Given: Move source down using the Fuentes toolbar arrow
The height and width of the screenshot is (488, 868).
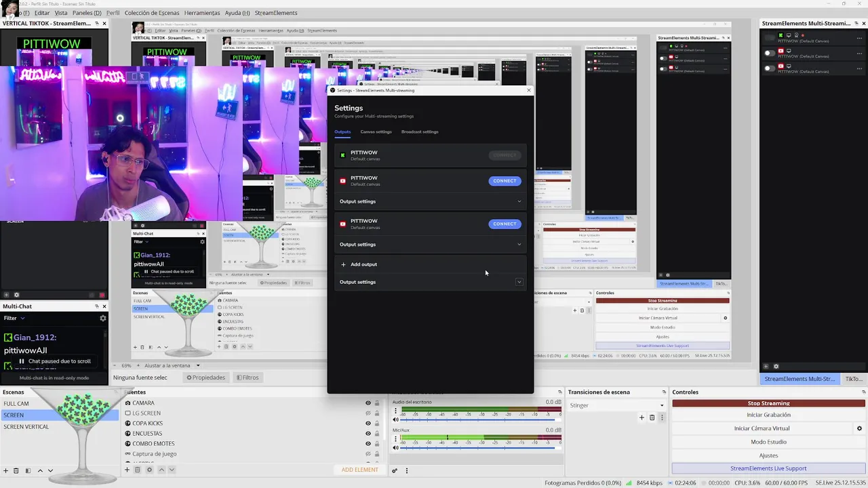Looking at the screenshot, I should pos(172,470).
